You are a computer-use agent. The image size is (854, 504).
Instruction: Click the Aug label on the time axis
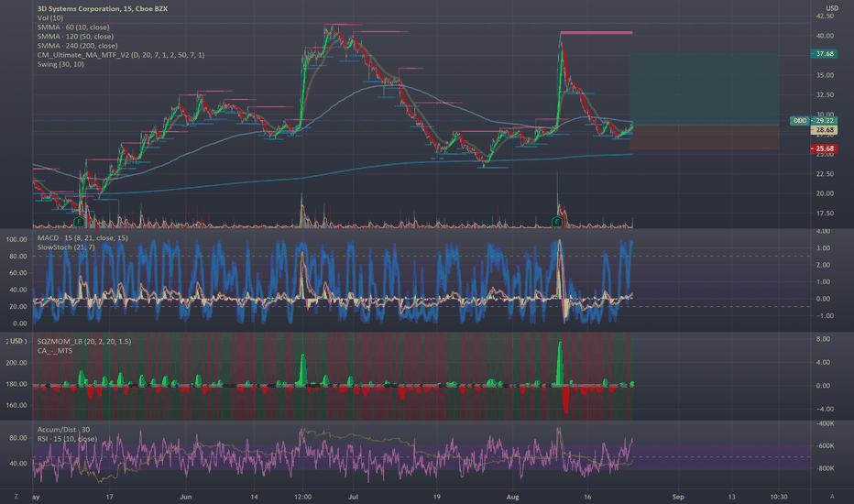(x=512, y=497)
